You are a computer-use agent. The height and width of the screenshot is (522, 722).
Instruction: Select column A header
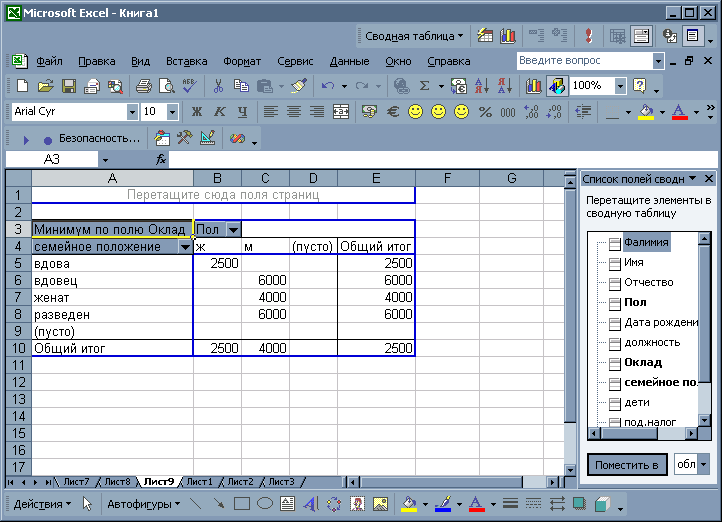coord(112,178)
